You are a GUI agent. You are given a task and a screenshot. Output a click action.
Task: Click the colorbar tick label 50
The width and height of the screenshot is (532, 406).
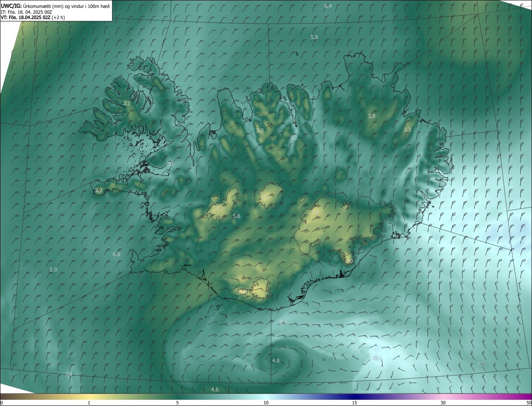529,403
